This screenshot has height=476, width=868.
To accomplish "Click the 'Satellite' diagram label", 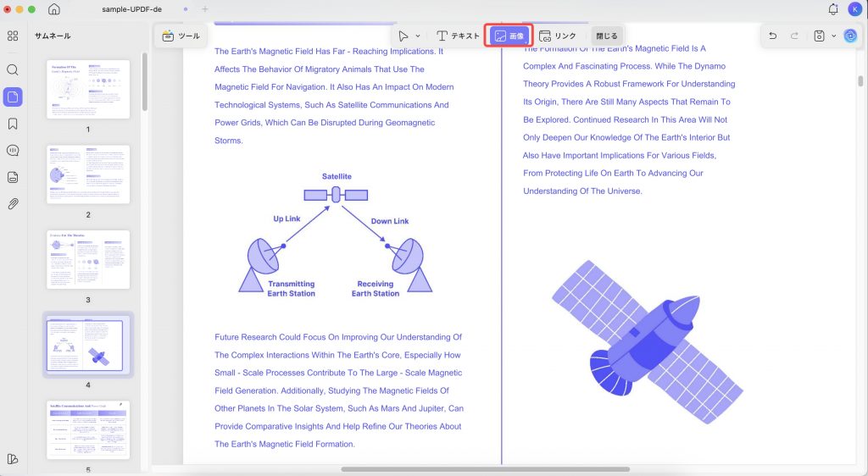I will point(337,176).
